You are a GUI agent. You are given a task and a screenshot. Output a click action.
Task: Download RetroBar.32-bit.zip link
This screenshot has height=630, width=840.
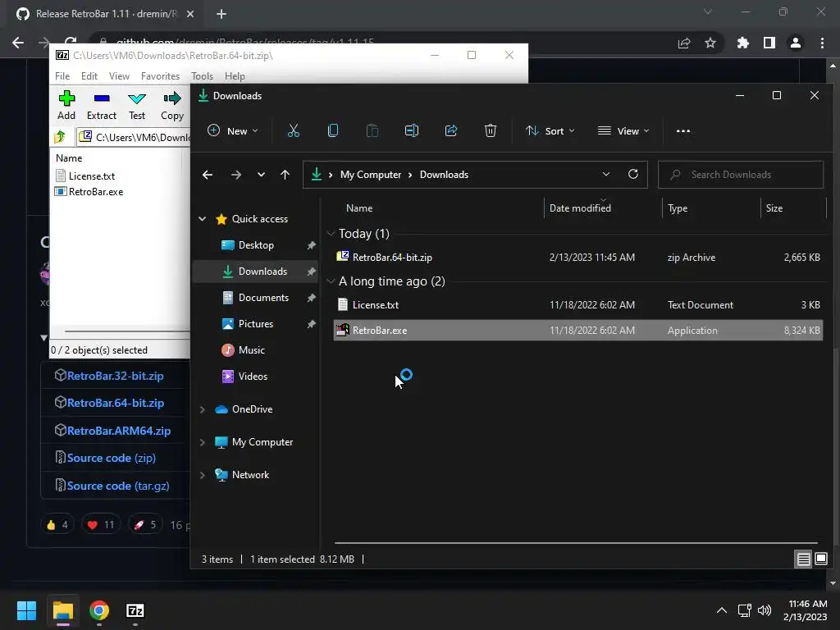[115, 376]
